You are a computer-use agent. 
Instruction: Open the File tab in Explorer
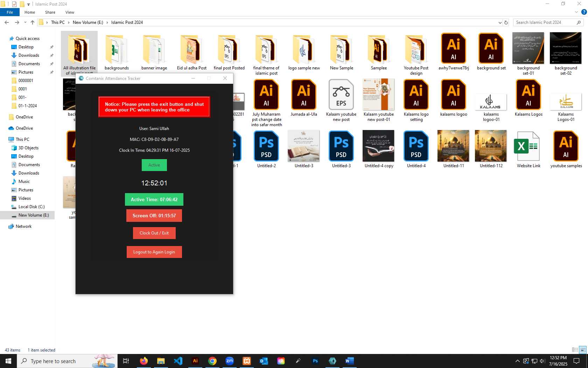coord(10,12)
